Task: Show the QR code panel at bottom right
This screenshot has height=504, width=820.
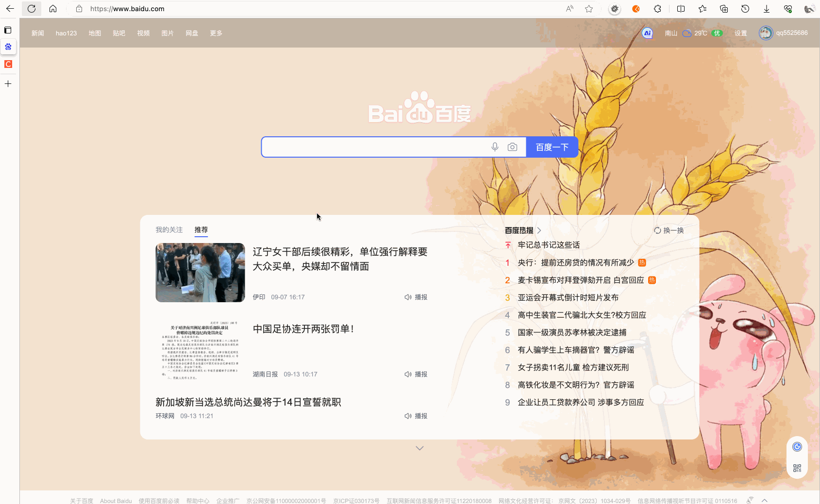Action: (797, 468)
